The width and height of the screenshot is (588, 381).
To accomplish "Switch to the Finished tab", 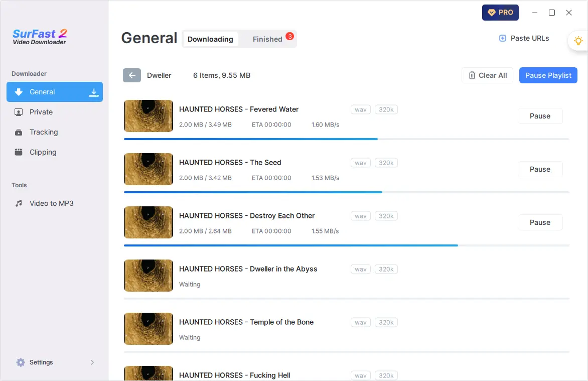I will click(x=267, y=39).
